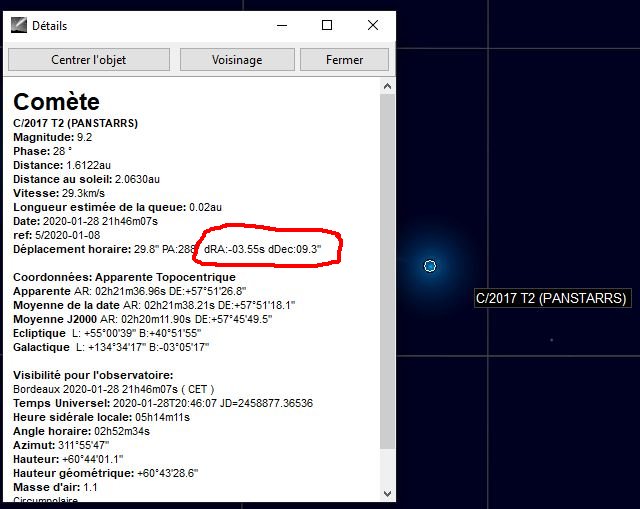Click the Temps Universel line
The image size is (640, 509).
click(x=163, y=403)
